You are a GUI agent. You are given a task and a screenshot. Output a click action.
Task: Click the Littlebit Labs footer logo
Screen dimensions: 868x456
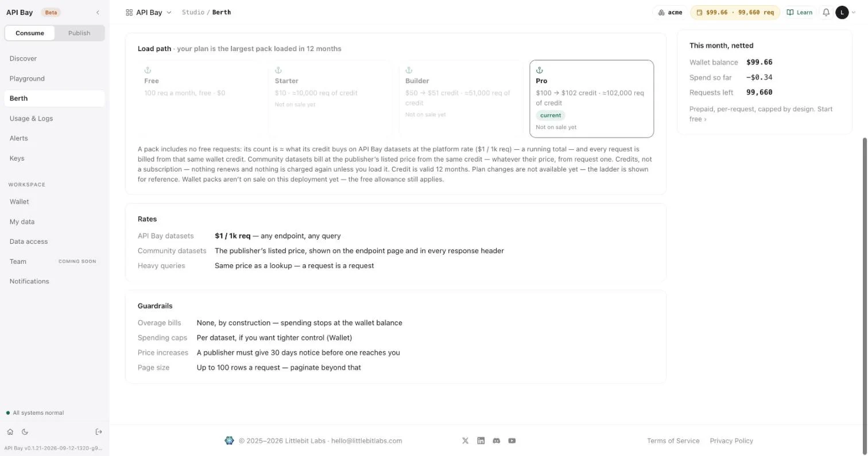click(x=229, y=441)
